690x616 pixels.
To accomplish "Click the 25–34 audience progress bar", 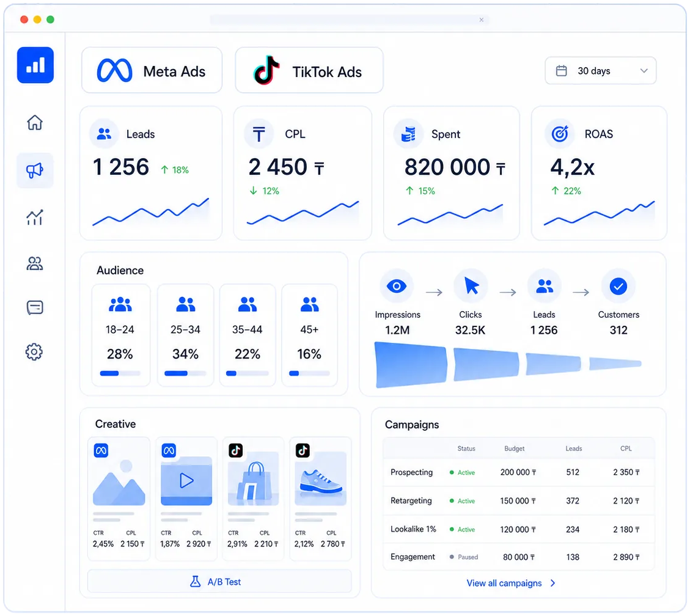I will (x=185, y=373).
